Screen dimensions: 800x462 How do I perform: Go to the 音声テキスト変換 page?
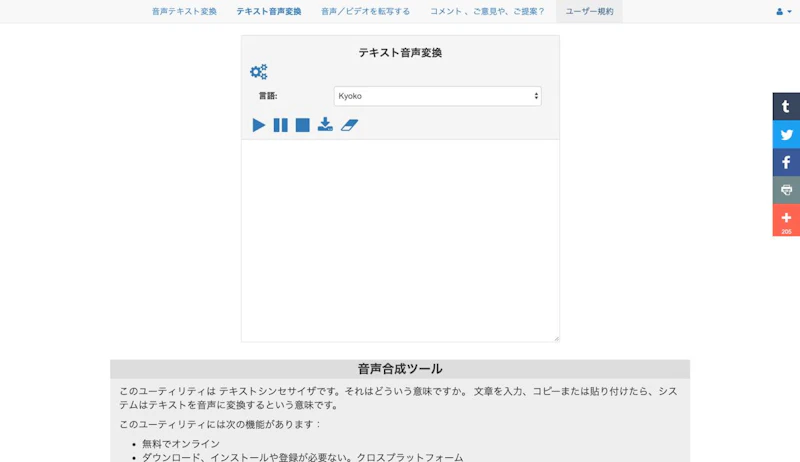tap(184, 11)
